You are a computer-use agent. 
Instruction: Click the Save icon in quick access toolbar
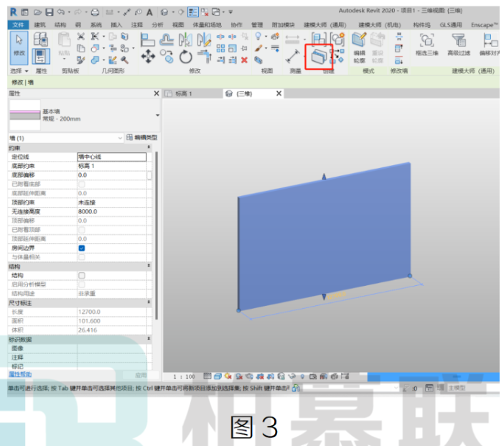point(49,12)
